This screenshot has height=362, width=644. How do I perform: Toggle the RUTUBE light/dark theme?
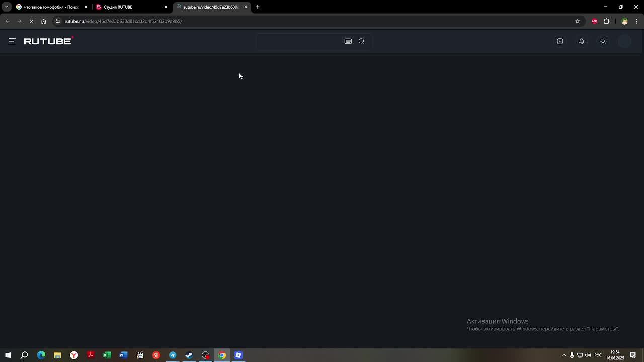603,41
